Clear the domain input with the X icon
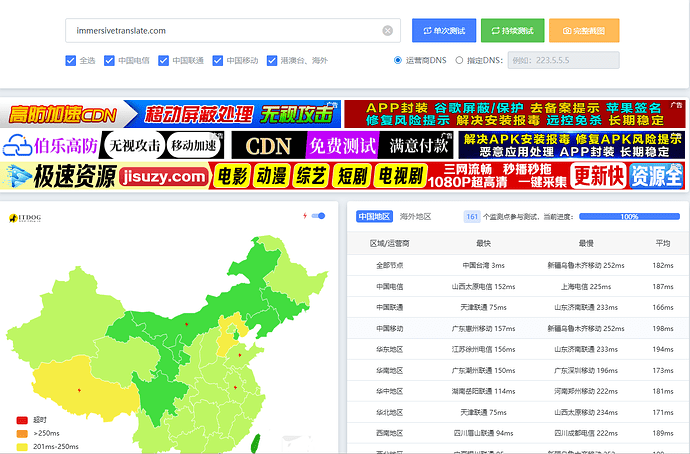This screenshot has width=690, height=454. pos(387,30)
